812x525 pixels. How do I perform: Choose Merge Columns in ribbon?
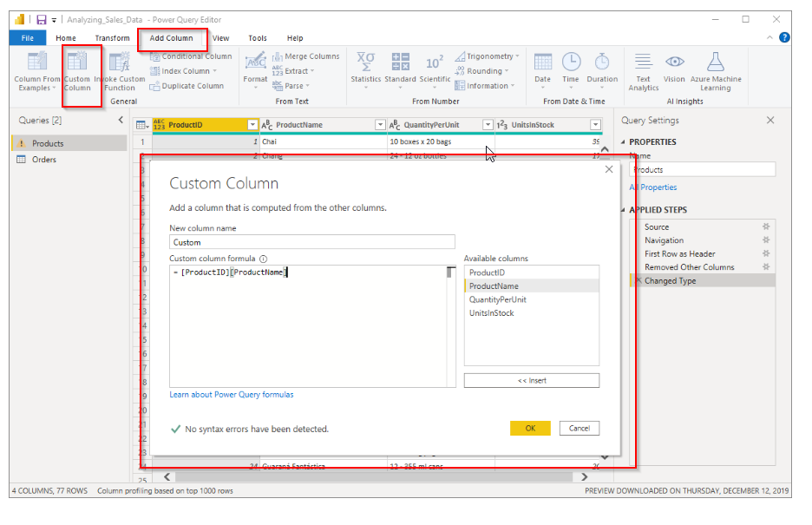click(306, 56)
